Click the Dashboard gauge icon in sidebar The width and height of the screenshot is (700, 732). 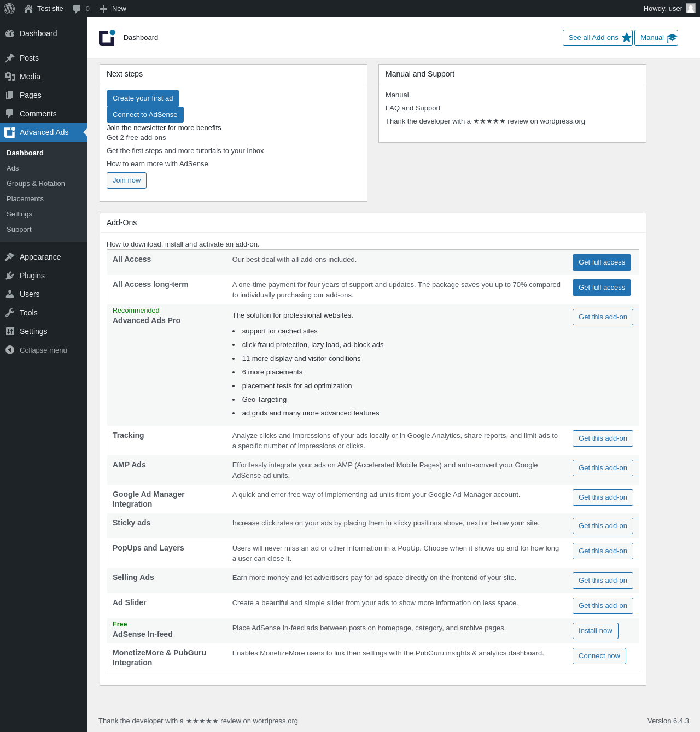(x=10, y=33)
